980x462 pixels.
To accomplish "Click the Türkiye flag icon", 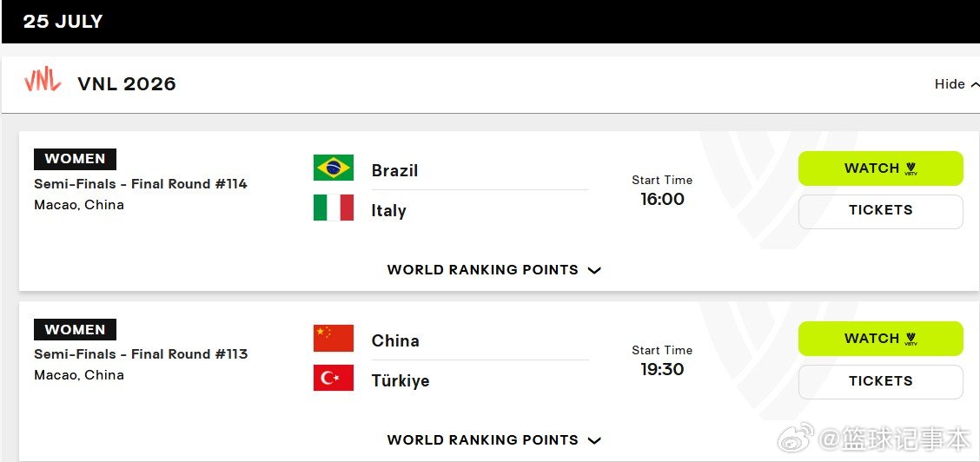I will pos(333,379).
